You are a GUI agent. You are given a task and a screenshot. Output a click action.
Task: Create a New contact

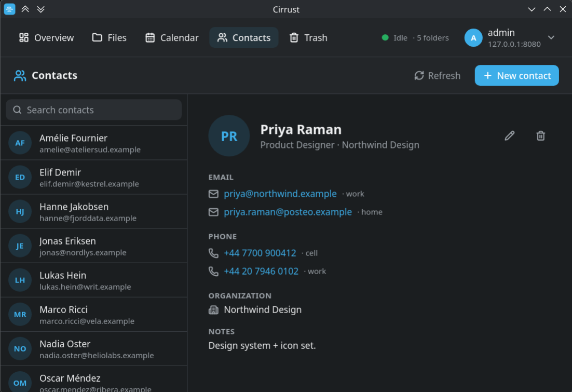click(516, 76)
